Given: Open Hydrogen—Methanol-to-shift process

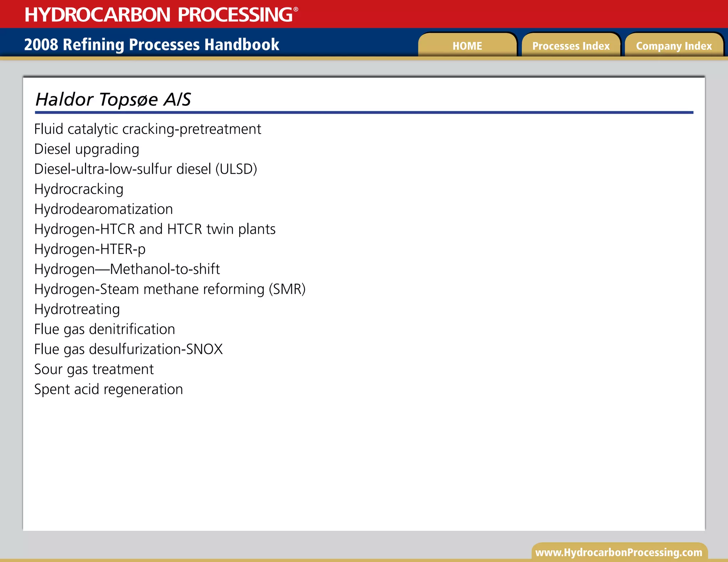Looking at the screenshot, I should point(127,269).
